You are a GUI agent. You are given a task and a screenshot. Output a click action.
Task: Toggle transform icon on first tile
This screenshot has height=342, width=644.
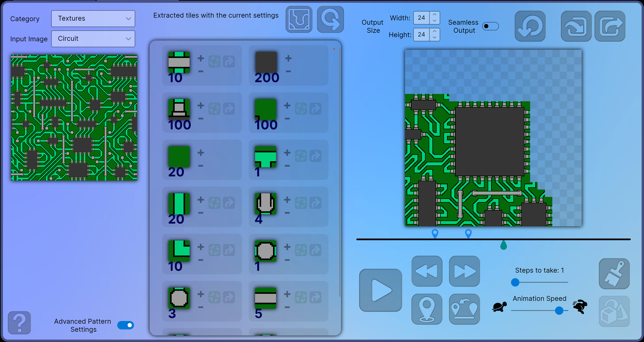click(214, 61)
